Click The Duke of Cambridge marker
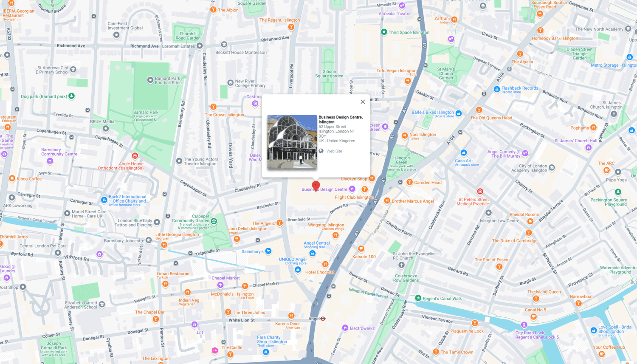 pos(529,233)
